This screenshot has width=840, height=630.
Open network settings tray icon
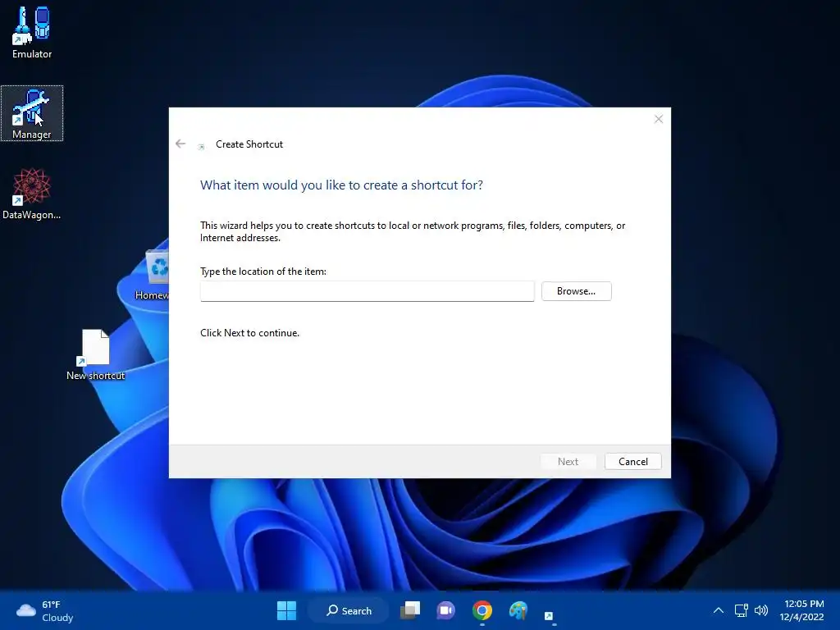pos(741,610)
